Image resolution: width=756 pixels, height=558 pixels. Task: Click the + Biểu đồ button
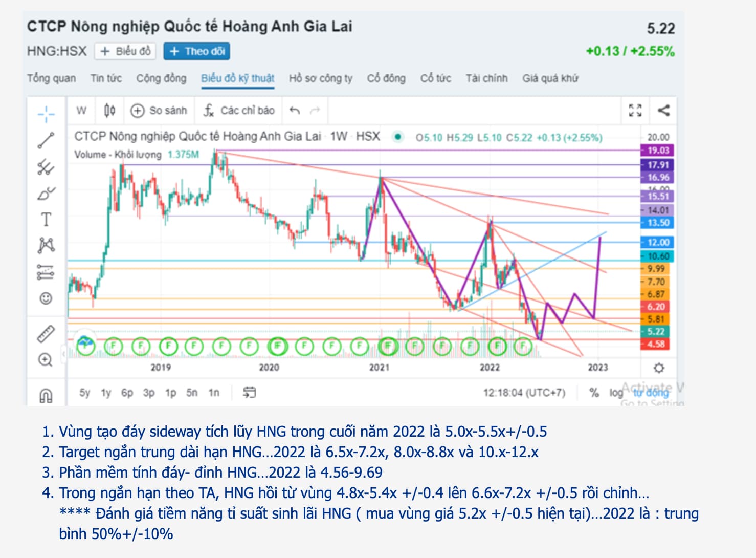(x=125, y=51)
